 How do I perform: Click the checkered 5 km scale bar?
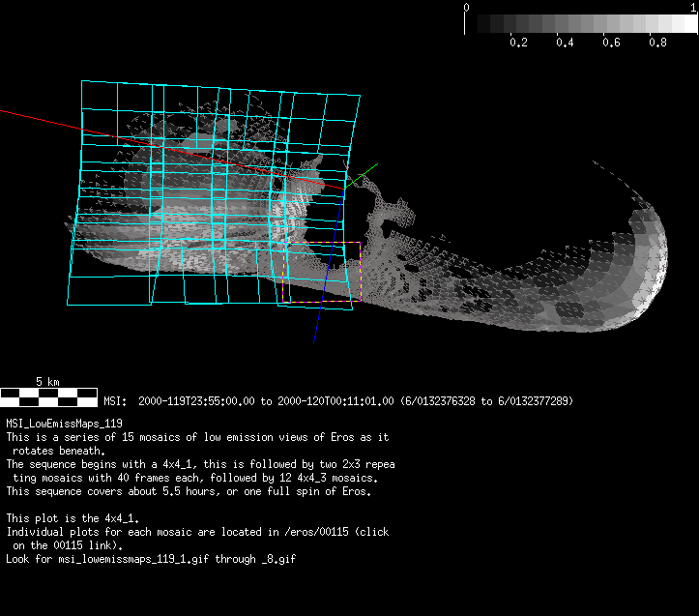tap(48, 397)
